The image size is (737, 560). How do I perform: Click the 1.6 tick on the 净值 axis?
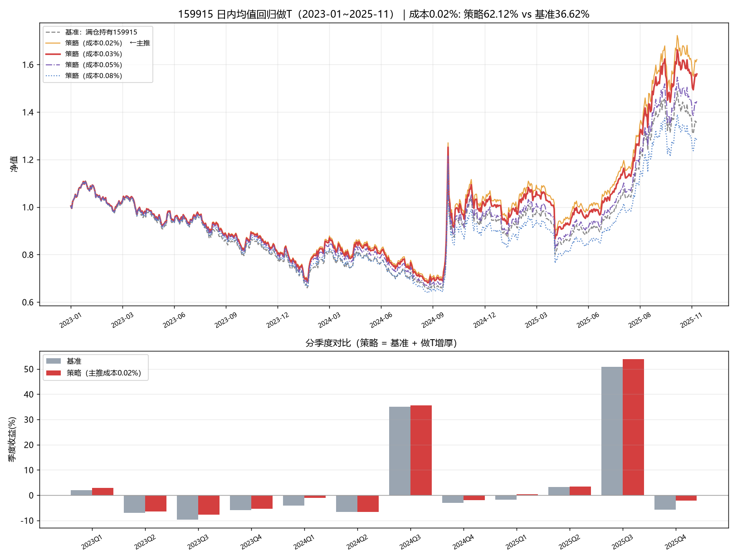coord(28,65)
